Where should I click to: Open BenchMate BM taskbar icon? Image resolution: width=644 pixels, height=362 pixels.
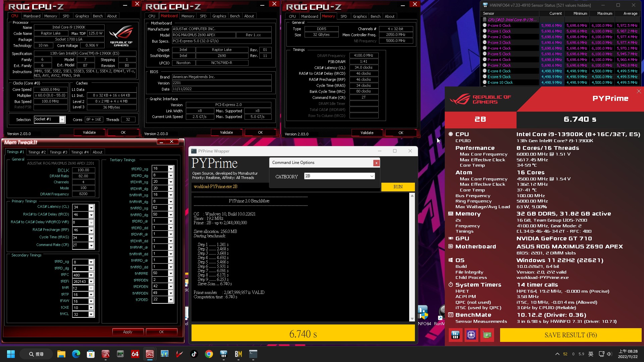(238, 354)
